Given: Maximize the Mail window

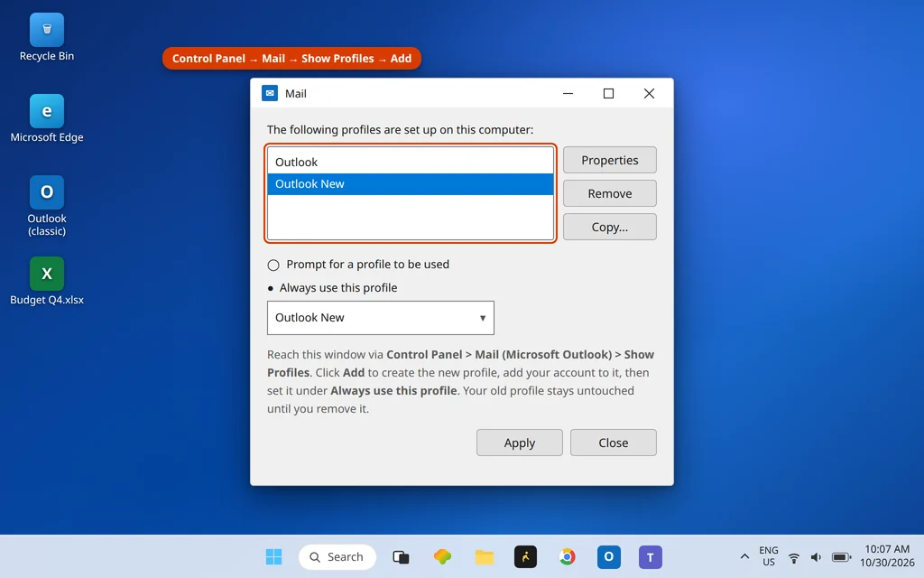Looking at the screenshot, I should [x=609, y=93].
